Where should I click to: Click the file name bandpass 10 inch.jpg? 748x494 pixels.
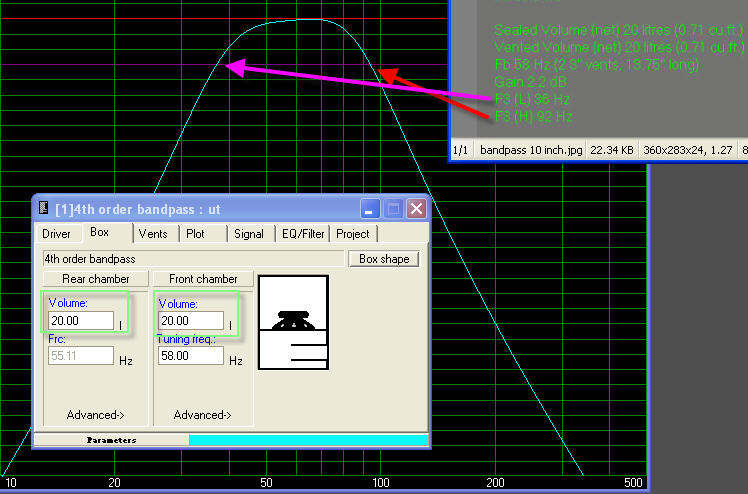click(x=531, y=150)
